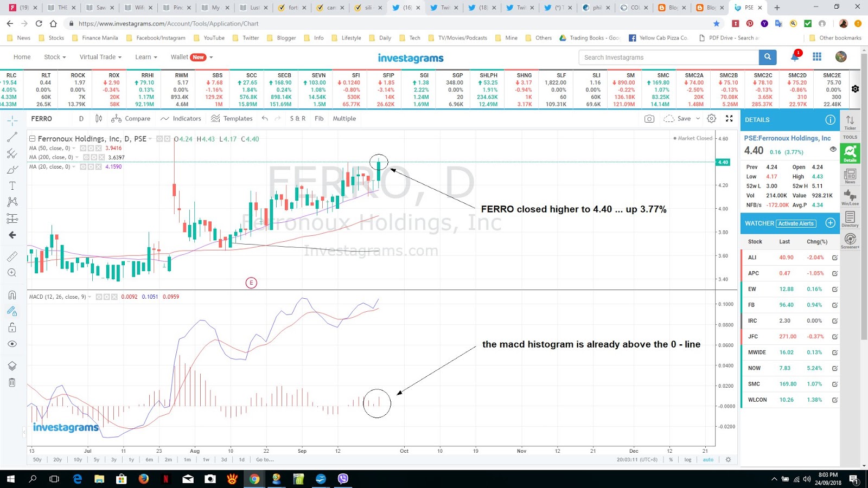Select the S & R tool
Screen dimensions: 868x488
pos(297,118)
